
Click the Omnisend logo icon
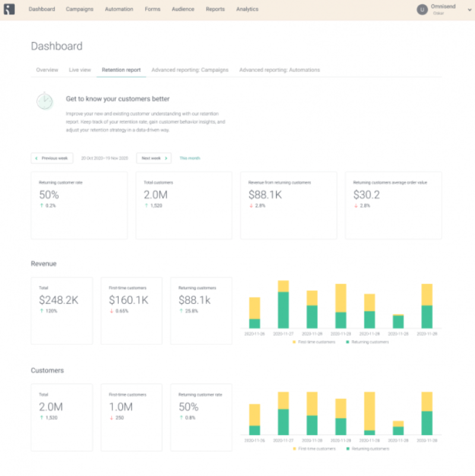pos(9,9)
